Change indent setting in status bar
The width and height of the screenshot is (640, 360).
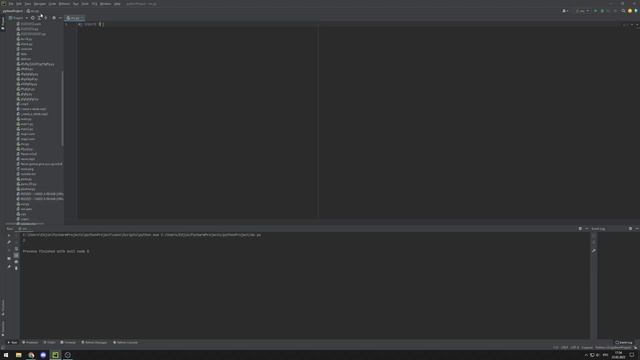point(587,348)
